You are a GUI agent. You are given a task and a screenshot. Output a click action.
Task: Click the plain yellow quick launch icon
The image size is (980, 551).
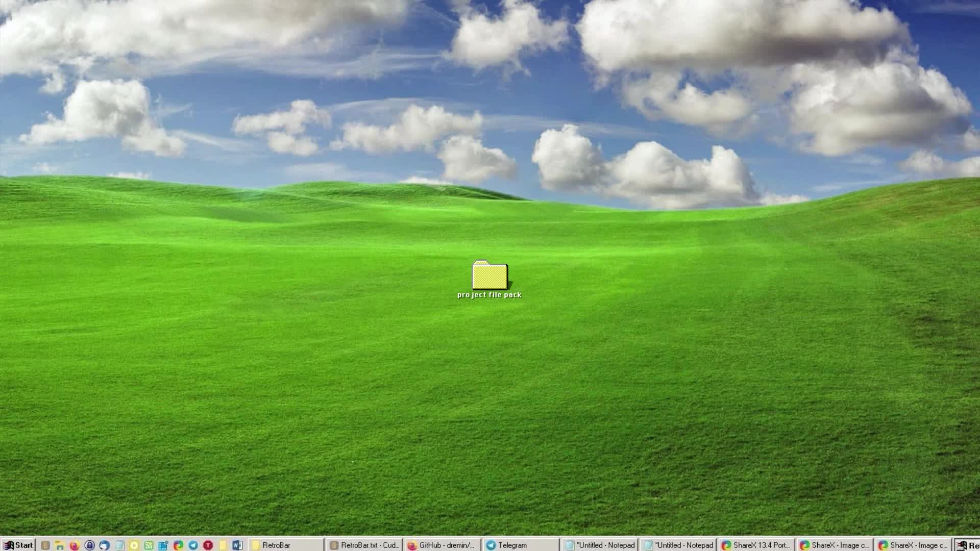(223, 545)
